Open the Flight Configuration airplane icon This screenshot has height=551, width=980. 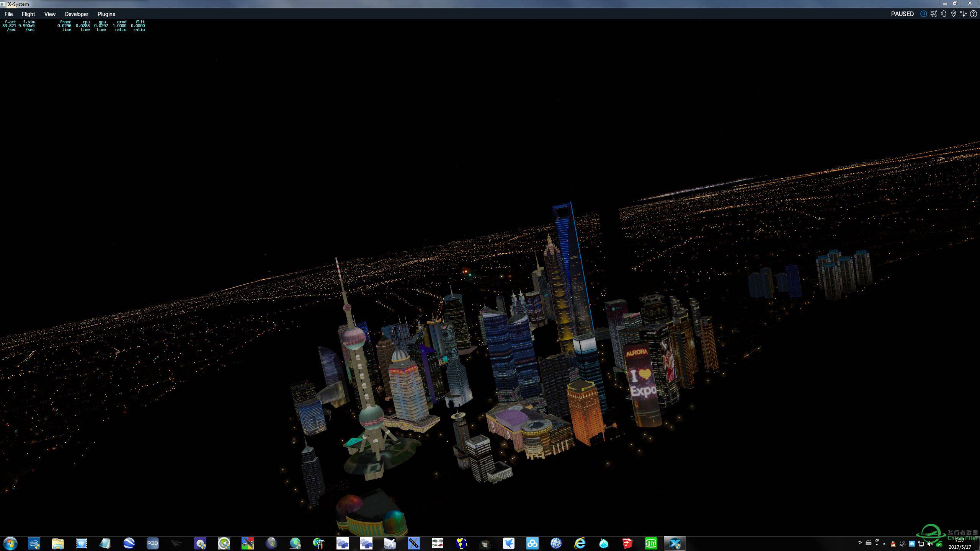(x=934, y=14)
